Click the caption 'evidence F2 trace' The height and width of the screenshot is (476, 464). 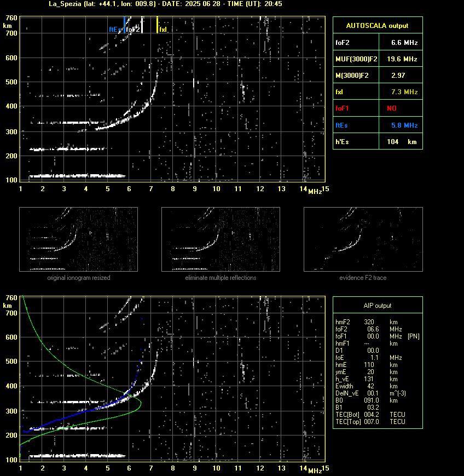pyautogui.click(x=363, y=278)
